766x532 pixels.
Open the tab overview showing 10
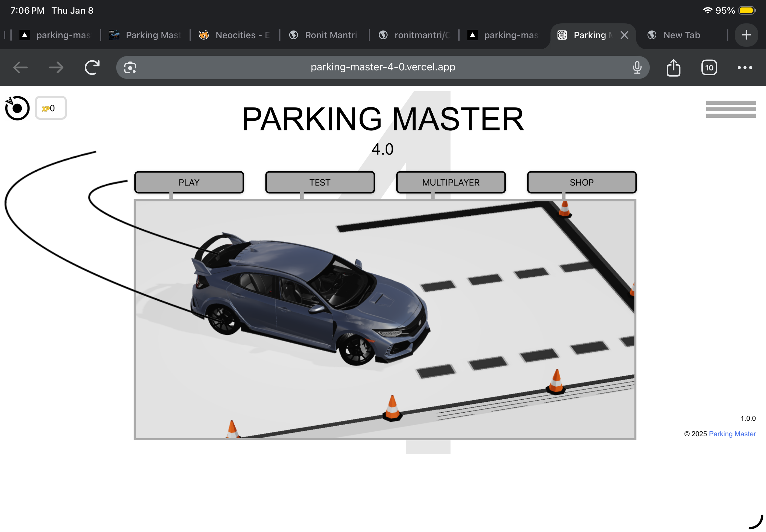(x=709, y=68)
